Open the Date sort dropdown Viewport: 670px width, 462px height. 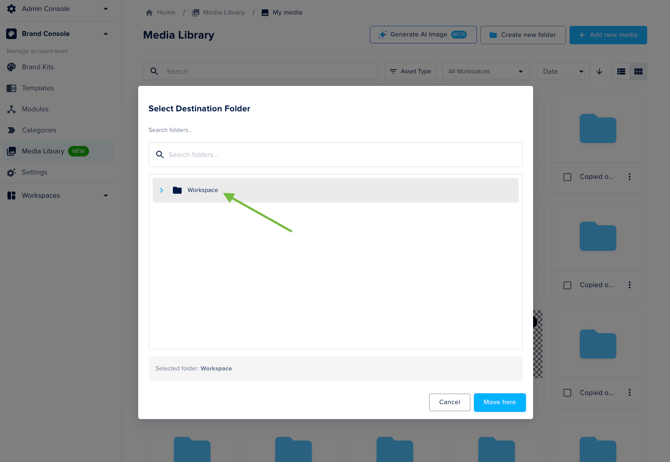coord(563,72)
